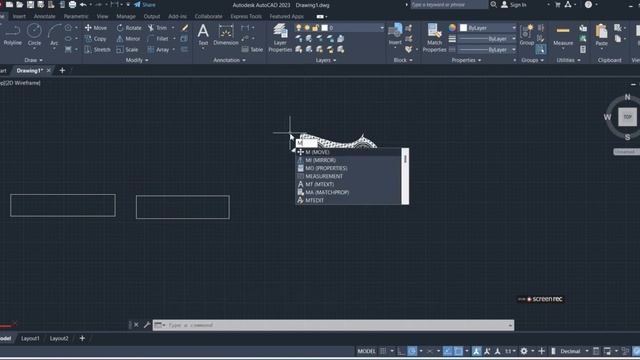
Task: Expand the Utilities panel
Action: click(x=568, y=60)
